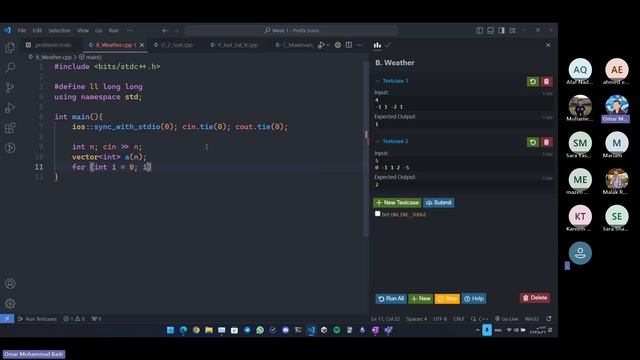This screenshot has height=360, width=640.
Task: Open the Search view in activity bar
Action: tap(10, 67)
